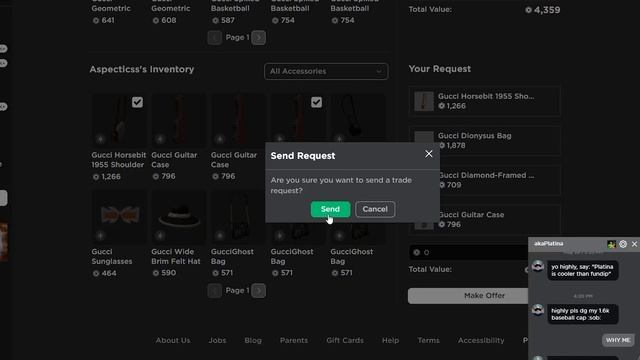Open the About Us footer link
This screenshot has width=640, height=360.
click(173, 340)
